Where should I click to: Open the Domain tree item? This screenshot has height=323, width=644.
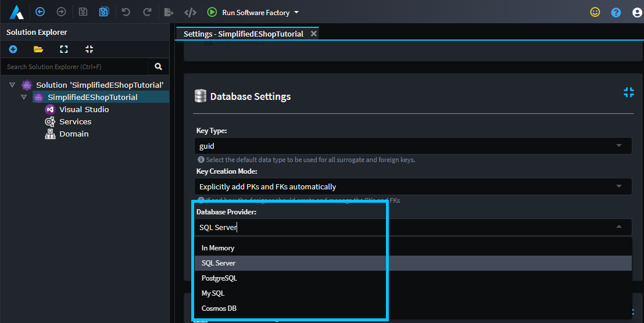74,134
